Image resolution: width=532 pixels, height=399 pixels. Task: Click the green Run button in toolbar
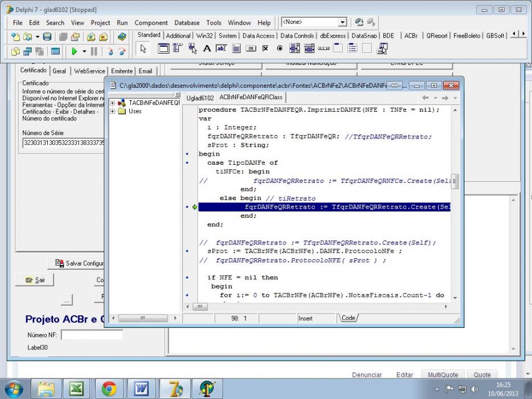(x=74, y=51)
